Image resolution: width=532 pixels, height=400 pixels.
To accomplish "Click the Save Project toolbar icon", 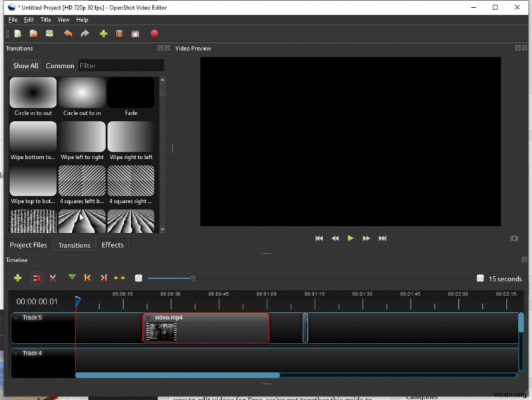I will (50, 33).
